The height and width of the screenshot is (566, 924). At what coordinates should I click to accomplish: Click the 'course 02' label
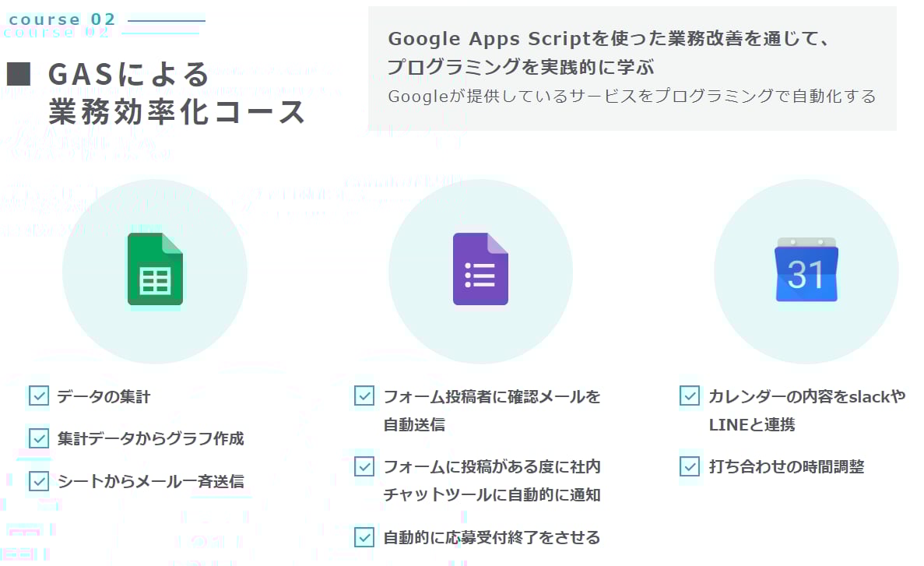tap(62, 19)
